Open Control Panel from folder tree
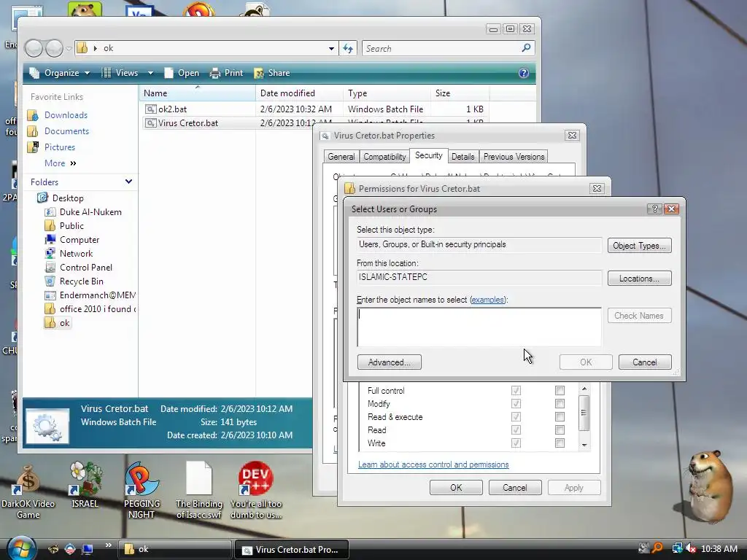 pyautogui.click(x=86, y=267)
